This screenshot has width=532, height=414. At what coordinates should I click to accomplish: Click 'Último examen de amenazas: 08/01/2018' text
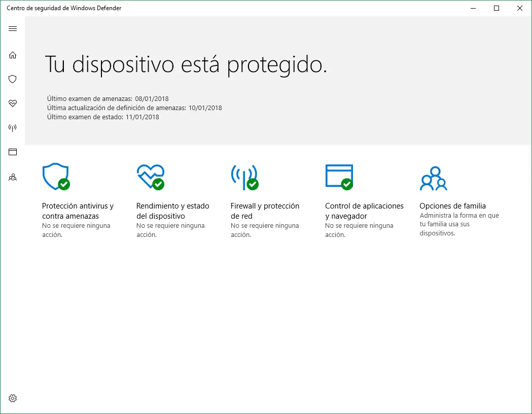(108, 99)
